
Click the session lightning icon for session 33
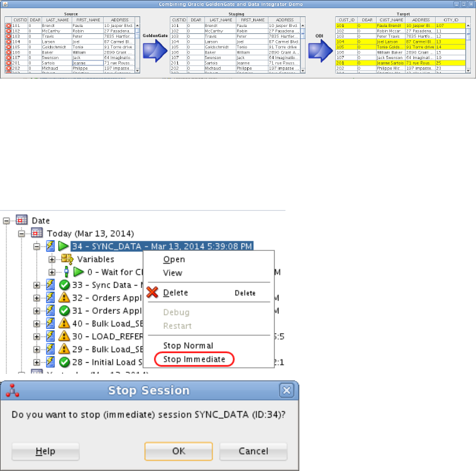point(50,285)
